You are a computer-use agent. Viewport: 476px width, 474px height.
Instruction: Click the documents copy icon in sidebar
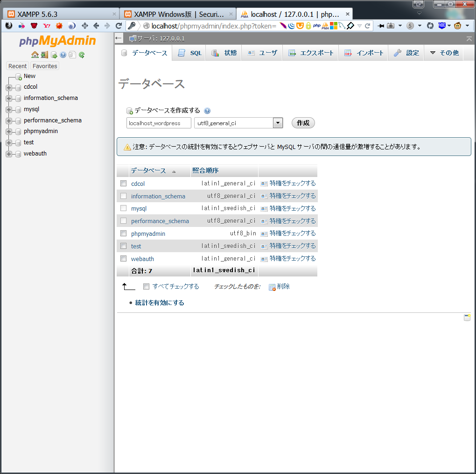click(72, 55)
